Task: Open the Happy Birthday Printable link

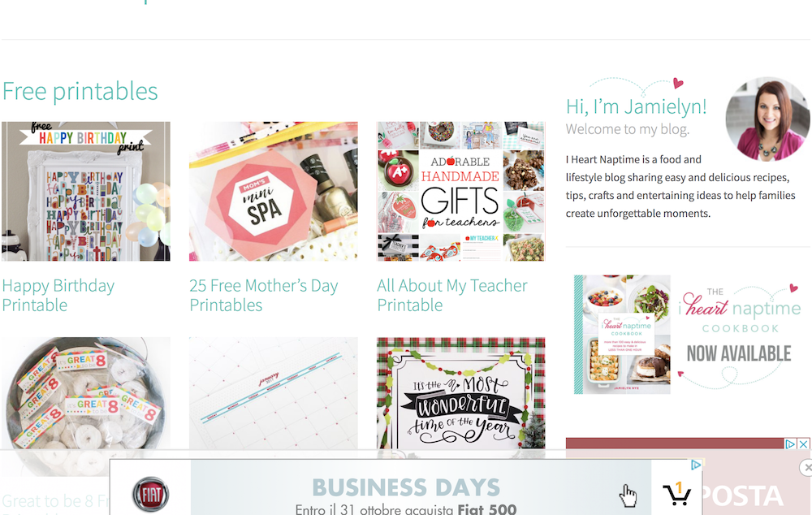Action: [58, 296]
